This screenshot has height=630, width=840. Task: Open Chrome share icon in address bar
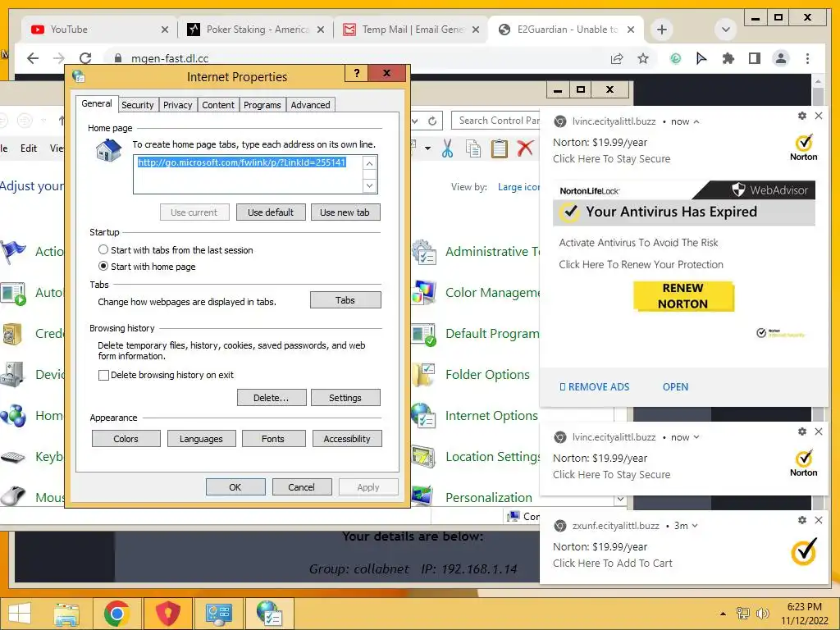617,58
